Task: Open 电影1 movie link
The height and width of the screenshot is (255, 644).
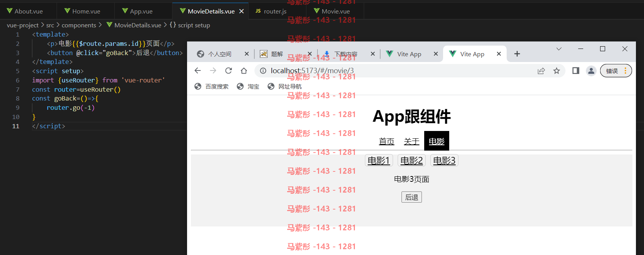Action: (379, 161)
